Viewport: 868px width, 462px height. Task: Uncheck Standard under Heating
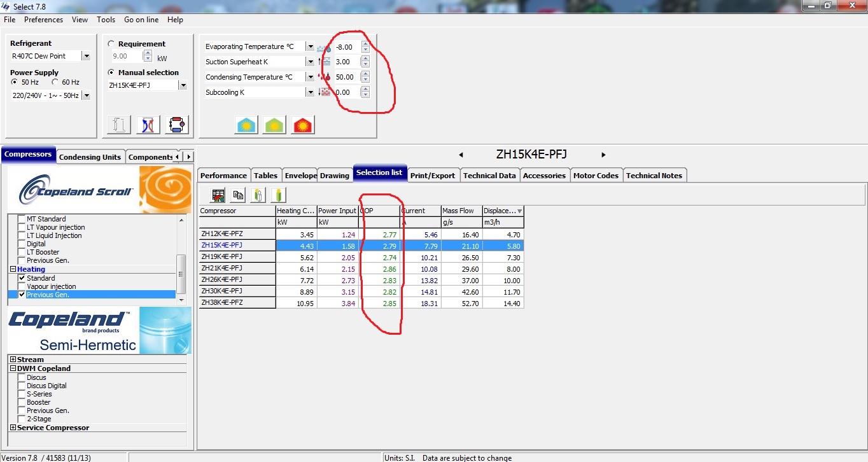tap(22, 278)
